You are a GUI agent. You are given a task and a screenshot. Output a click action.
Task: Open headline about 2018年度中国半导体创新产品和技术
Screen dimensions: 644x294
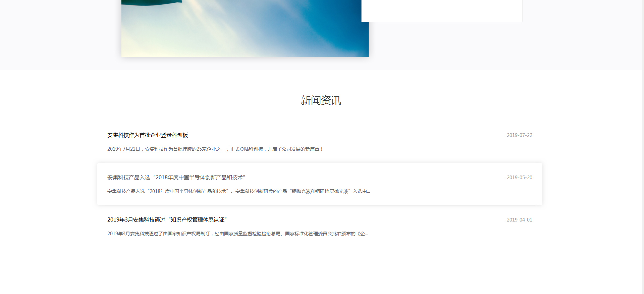[x=176, y=178]
